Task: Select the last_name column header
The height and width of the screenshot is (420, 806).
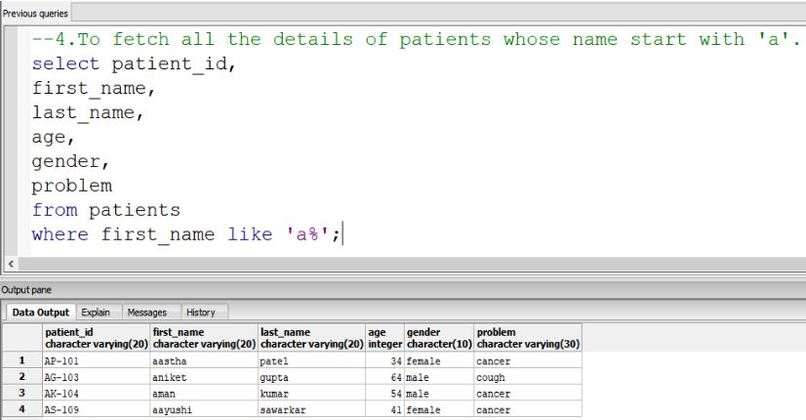Action: (x=312, y=338)
